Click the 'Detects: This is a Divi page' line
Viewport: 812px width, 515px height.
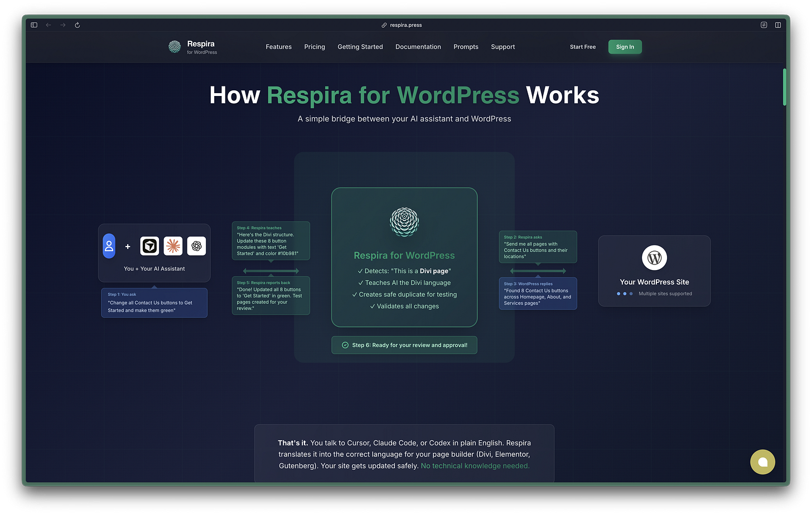[x=404, y=271]
